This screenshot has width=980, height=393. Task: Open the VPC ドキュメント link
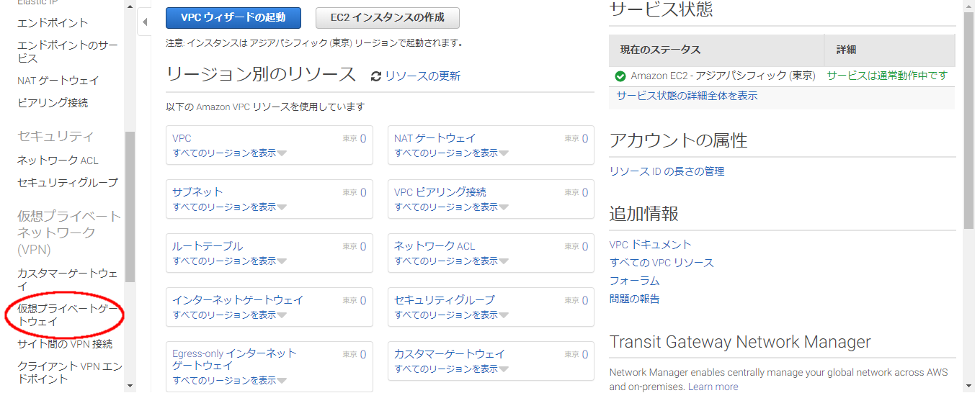(x=650, y=245)
